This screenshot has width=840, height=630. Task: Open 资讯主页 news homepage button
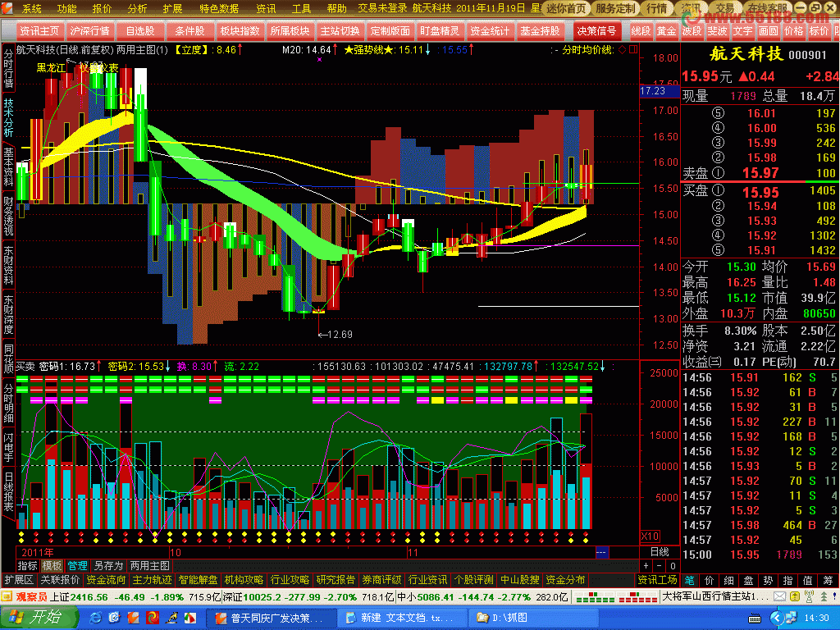coord(39,31)
